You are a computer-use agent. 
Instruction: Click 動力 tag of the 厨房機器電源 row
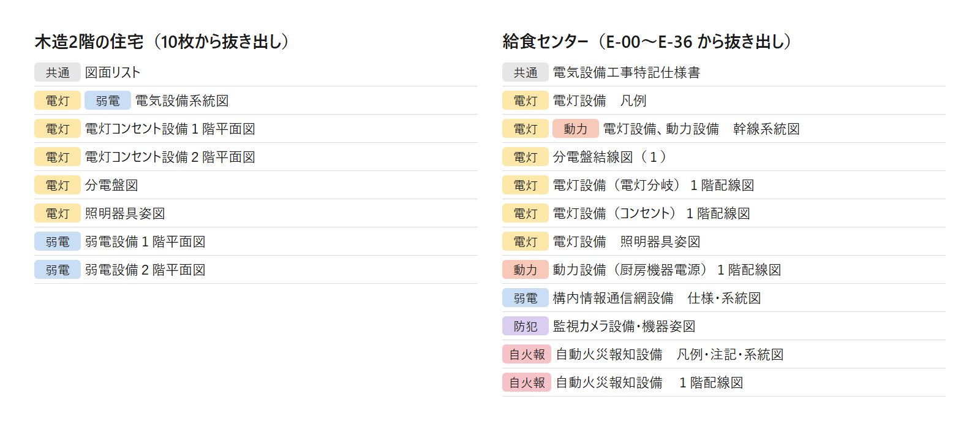click(526, 270)
